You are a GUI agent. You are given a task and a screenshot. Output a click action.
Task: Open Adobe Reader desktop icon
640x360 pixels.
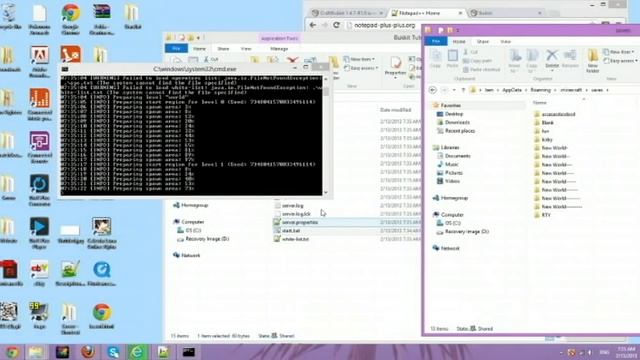click(x=39, y=61)
